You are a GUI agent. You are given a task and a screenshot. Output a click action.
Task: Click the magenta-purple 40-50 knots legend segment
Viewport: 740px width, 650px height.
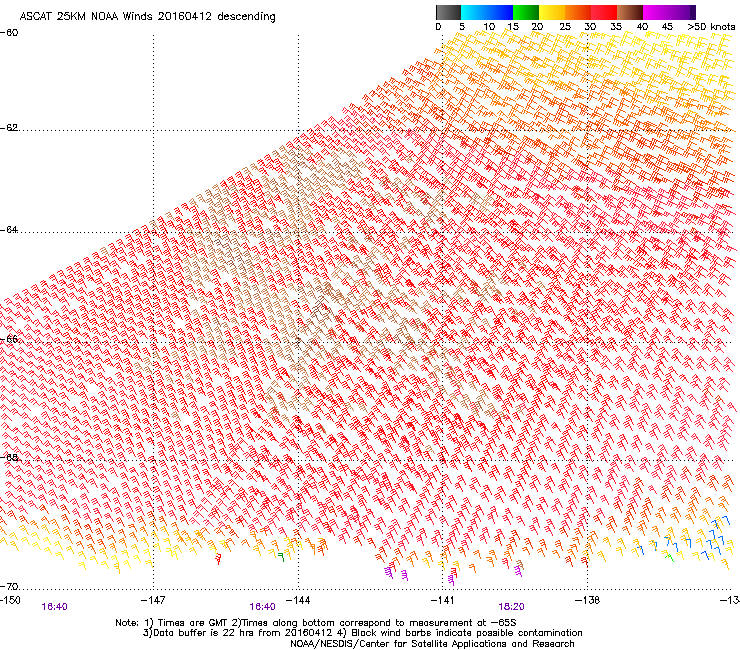point(669,12)
